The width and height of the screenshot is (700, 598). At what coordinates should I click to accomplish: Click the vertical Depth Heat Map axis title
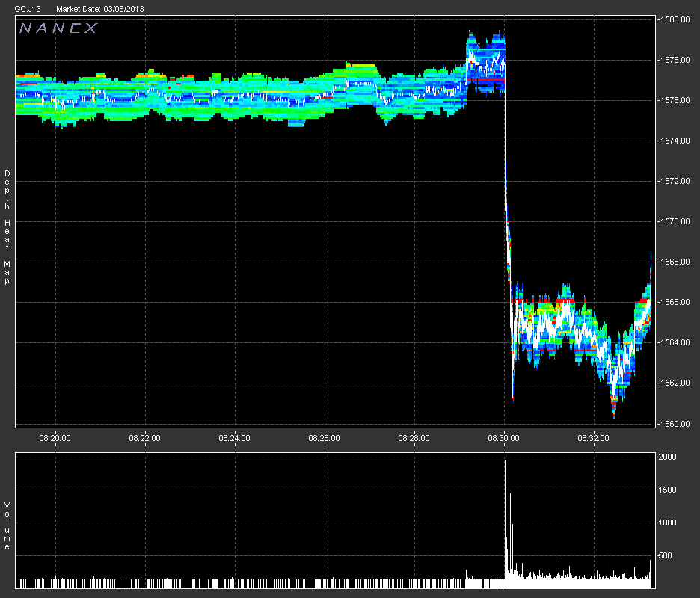(7, 227)
